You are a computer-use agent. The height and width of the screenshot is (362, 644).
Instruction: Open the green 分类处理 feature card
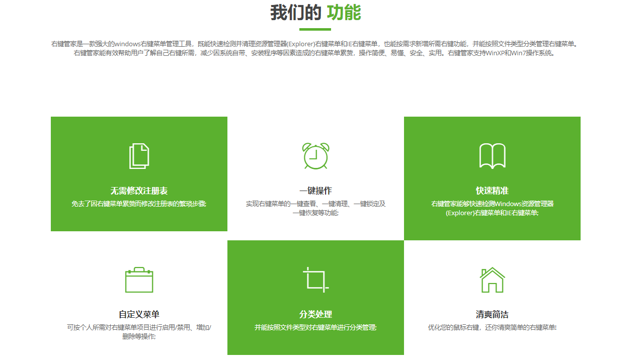pos(315,298)
